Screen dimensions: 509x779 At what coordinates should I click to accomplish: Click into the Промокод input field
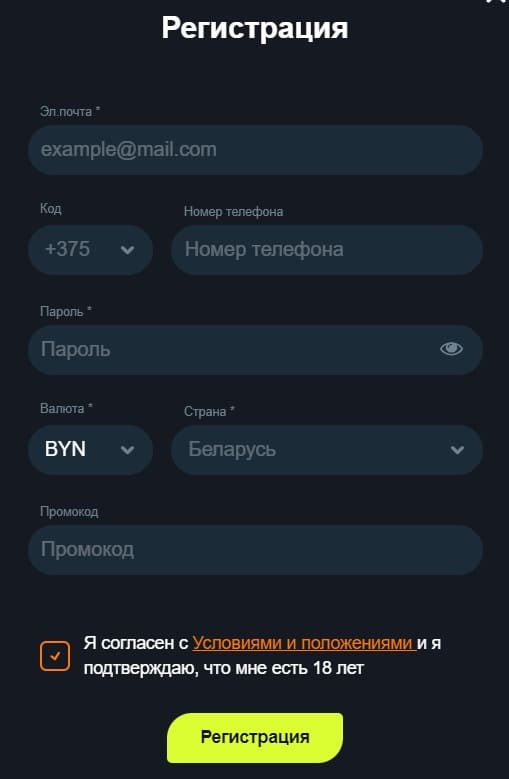[x=255, y=550]
